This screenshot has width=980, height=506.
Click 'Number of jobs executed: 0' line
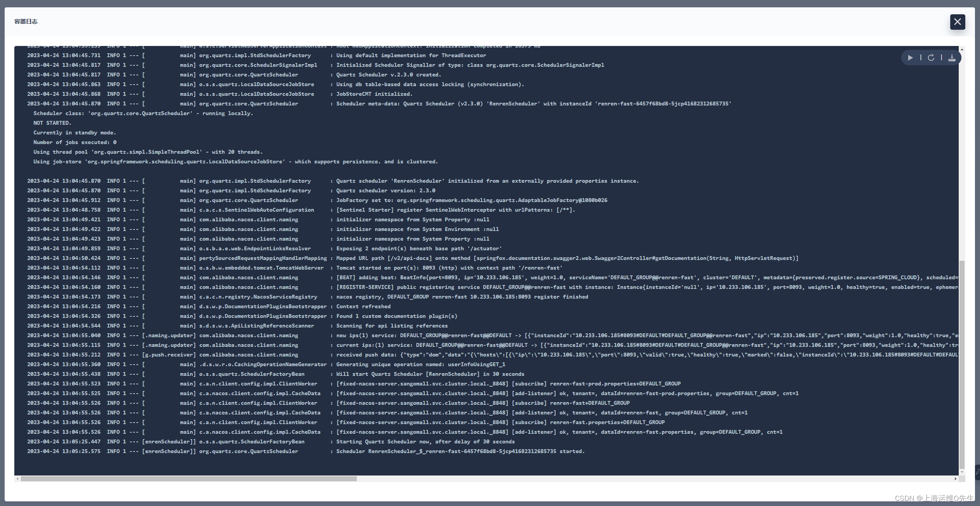click(x=75, y=142)
